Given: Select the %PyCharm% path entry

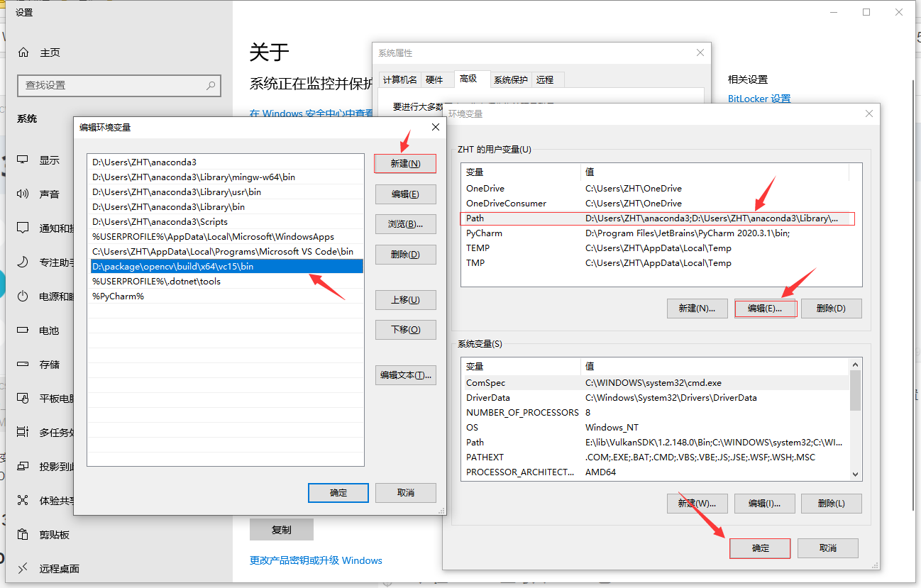Looking at the screenshot, I should tap(226, 296).
